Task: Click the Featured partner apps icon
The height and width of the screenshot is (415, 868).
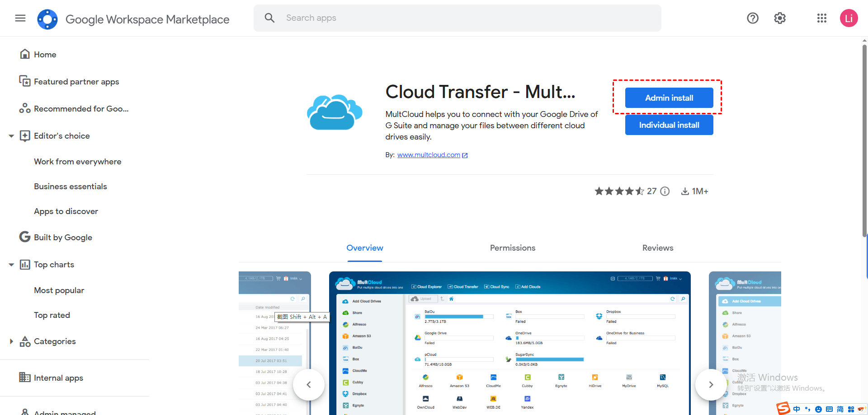Action: [x=25, y=81]
